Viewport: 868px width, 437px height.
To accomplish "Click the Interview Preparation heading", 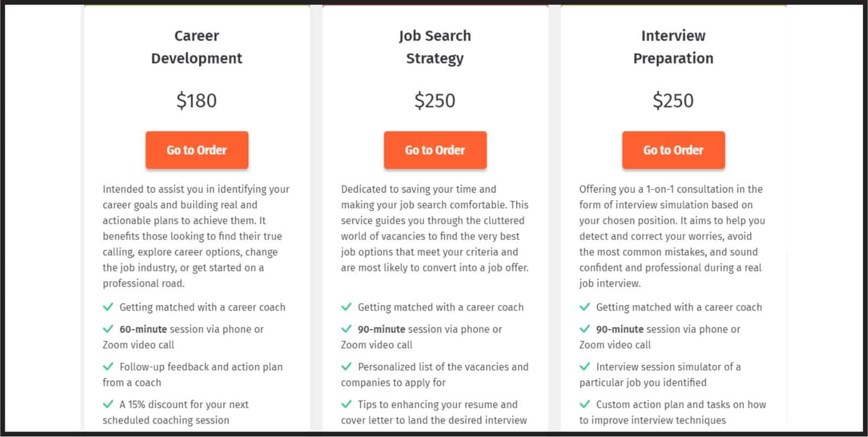I will [x=673, y=47].
